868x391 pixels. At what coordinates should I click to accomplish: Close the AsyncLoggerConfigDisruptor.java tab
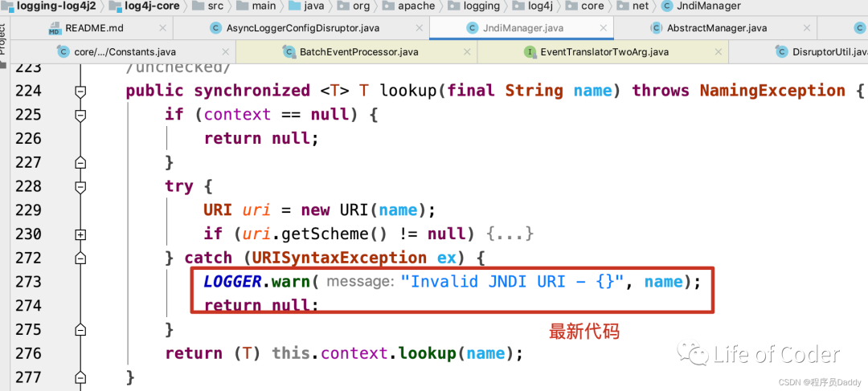[x=418, y=28]
